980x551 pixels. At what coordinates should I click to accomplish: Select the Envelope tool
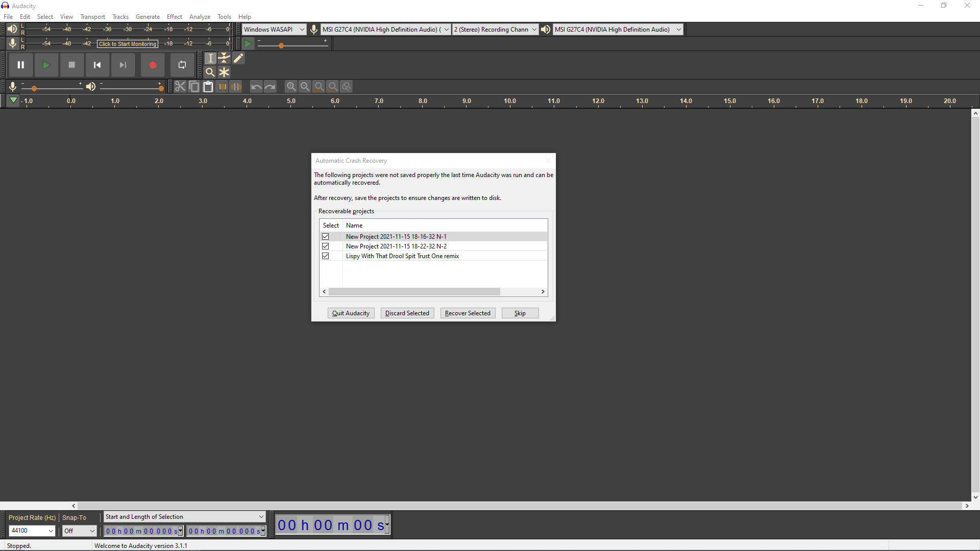[x=224, y=58]
